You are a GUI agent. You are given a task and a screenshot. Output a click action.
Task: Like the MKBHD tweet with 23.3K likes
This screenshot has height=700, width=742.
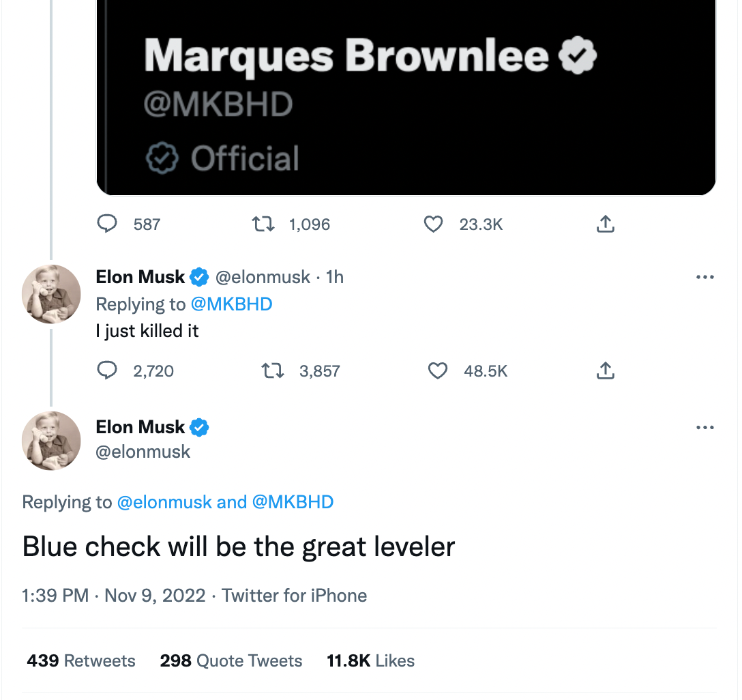(x=433, y=224)
